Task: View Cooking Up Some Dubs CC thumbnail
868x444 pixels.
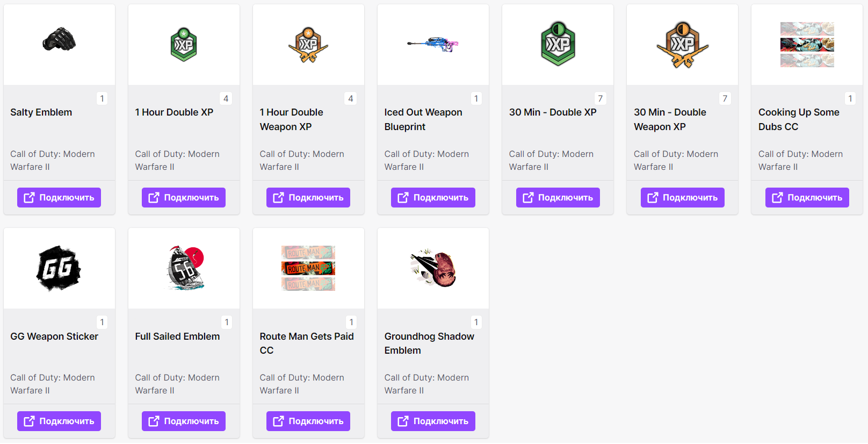Action: pos(807,45)
